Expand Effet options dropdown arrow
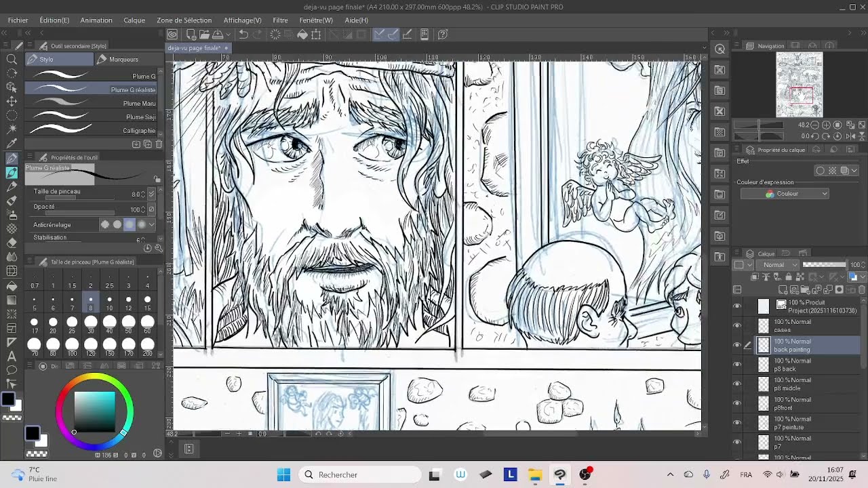The height and width of the screenshot is (488, 868). click(854, 171)
